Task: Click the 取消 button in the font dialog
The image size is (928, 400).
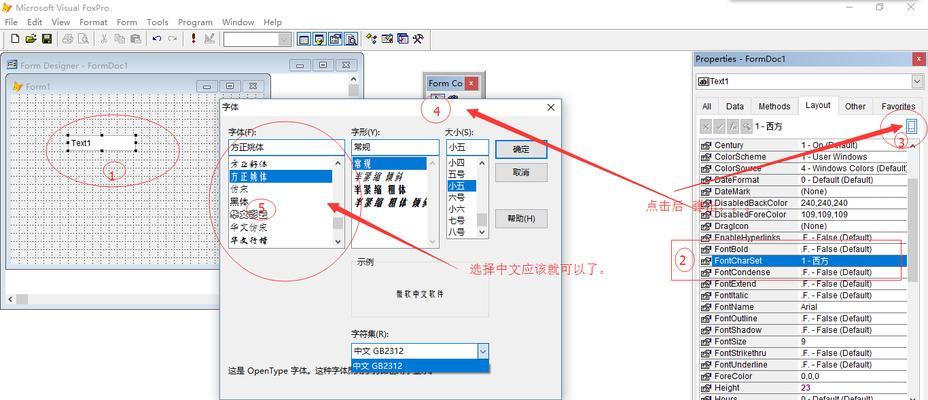Action: [521, 173]
